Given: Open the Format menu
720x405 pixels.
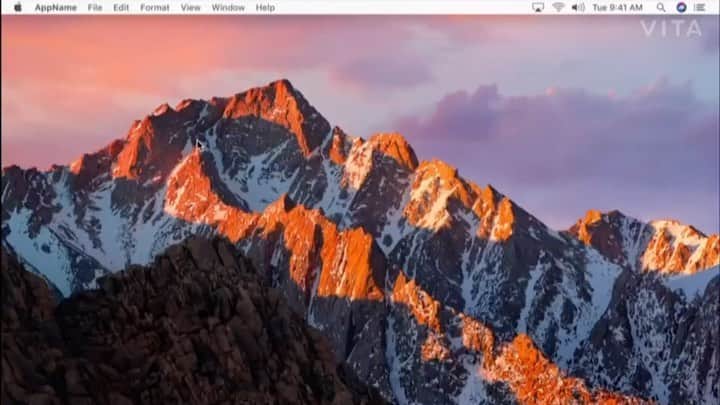Looking at the screenshot, I should tap(155, 8).
